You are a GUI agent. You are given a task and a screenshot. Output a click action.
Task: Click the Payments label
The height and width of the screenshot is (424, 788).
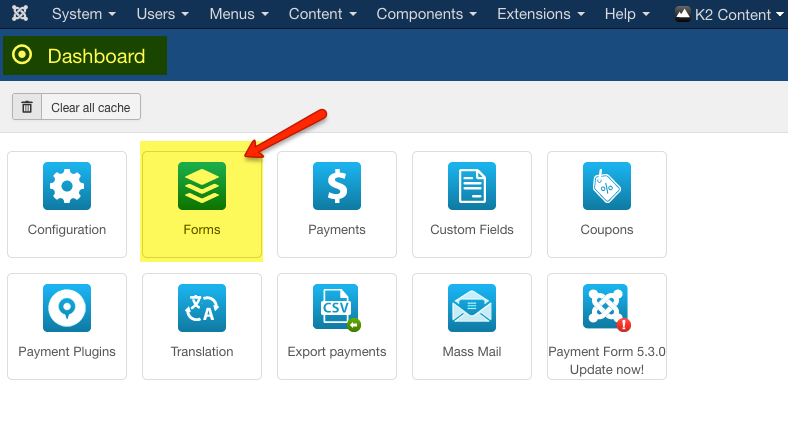[x=337, y=230]
